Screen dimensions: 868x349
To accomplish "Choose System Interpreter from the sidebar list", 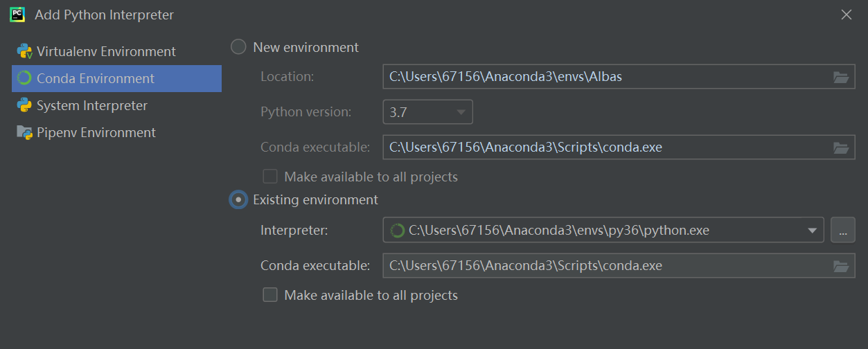I will pyautogui.click(x=92, y=105).
